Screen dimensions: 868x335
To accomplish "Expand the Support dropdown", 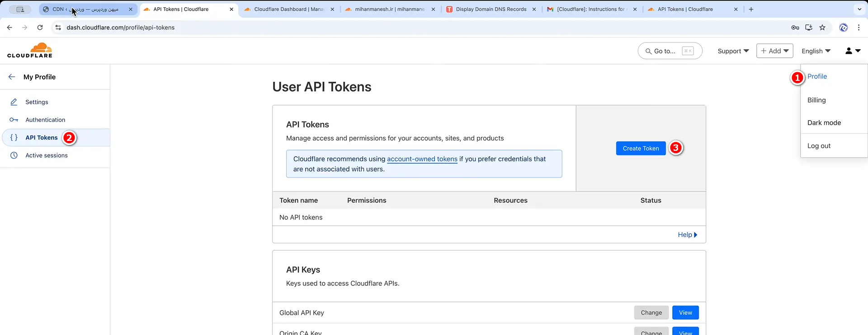I will (x=733, y=51).
